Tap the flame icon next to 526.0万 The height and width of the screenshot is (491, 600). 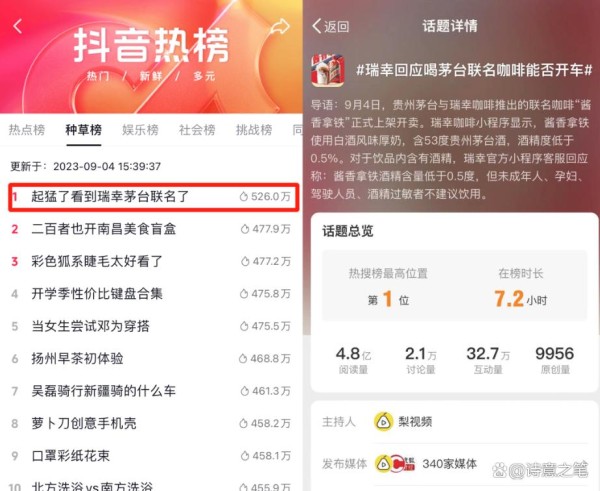pos(244,197)
